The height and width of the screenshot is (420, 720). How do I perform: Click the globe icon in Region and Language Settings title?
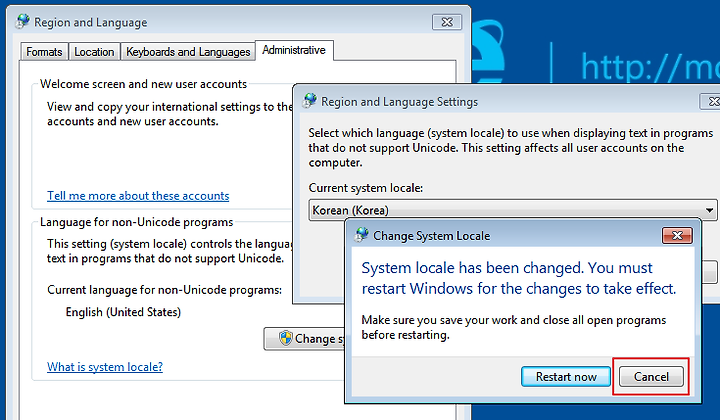point(310,101)
